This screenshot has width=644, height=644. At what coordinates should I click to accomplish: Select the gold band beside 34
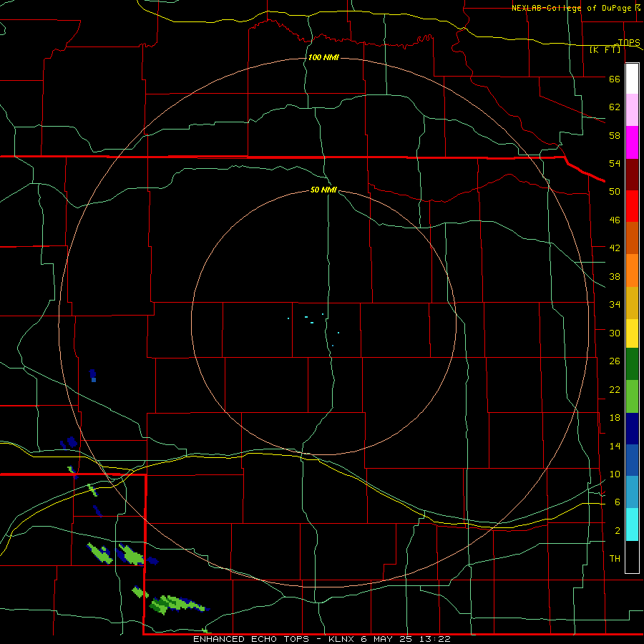coord(632,302)
